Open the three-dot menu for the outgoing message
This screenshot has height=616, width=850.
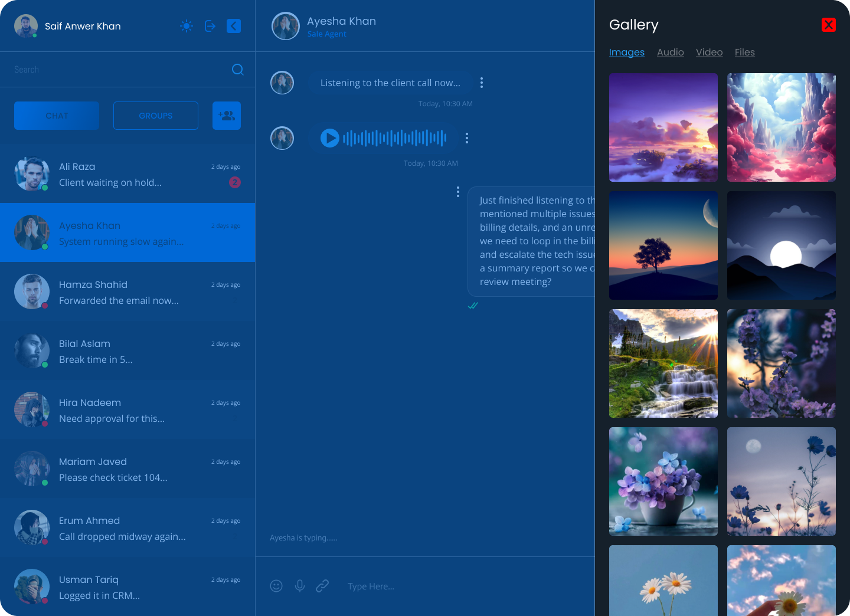coord(458,192)
